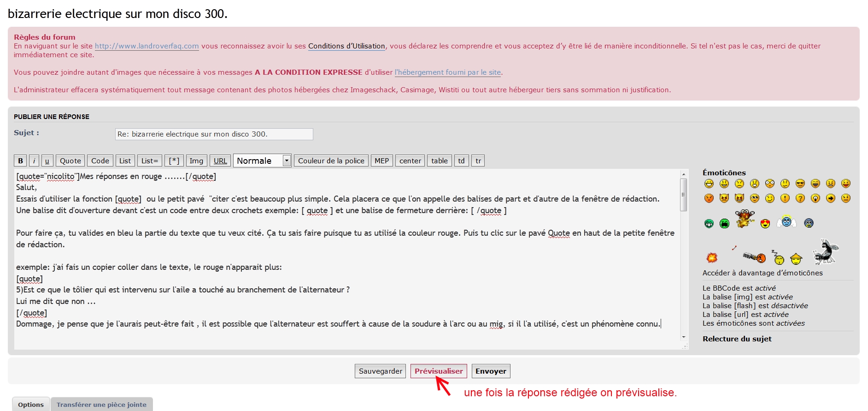Click the Prévisualiser button
This screenshot has width=868, height=411.
[439, 371]
